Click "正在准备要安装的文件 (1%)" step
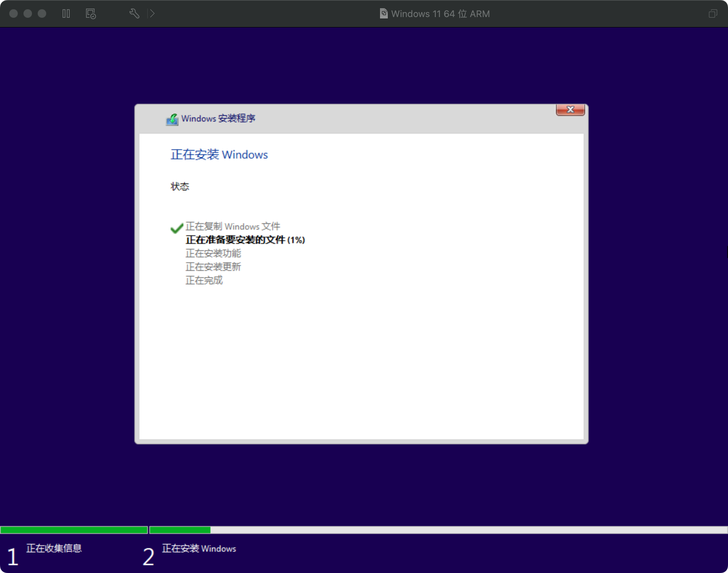Image resolution: width=728 pixels, height=573 pixels. (245, 240)
